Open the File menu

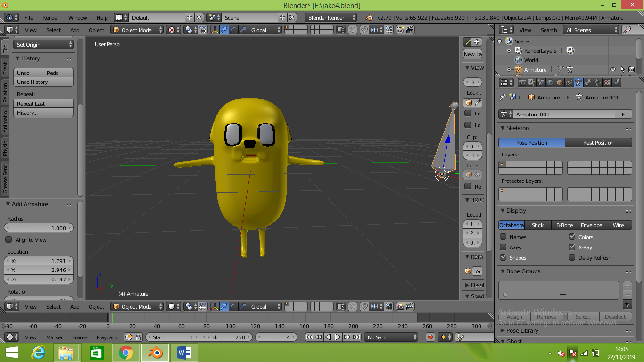coord(29,18)
